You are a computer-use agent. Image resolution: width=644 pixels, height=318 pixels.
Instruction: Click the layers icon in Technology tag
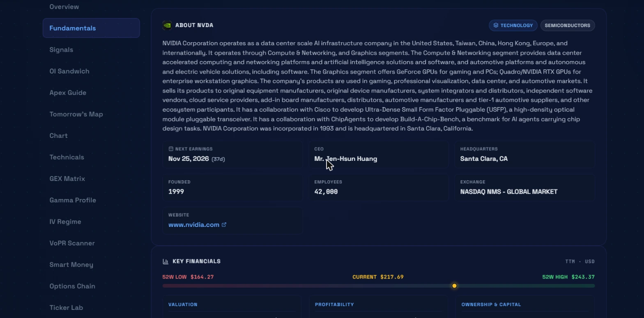coord(496,25)
